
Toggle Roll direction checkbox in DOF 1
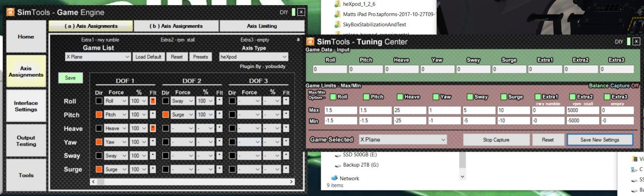coord(99,101)
